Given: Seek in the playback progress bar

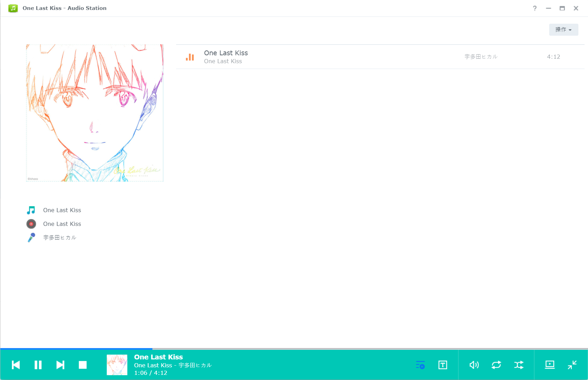Looking at the screenshot, I should pyautogui.click(x=294, y=349).
